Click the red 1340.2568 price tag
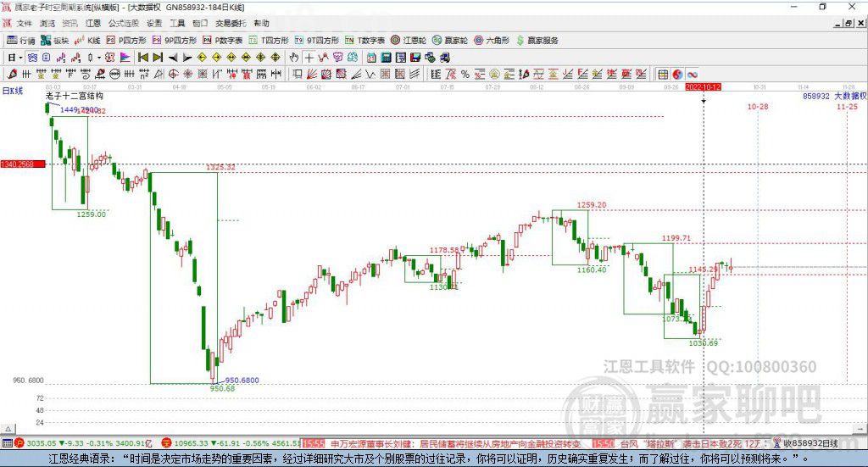 [x=23, y=164]
